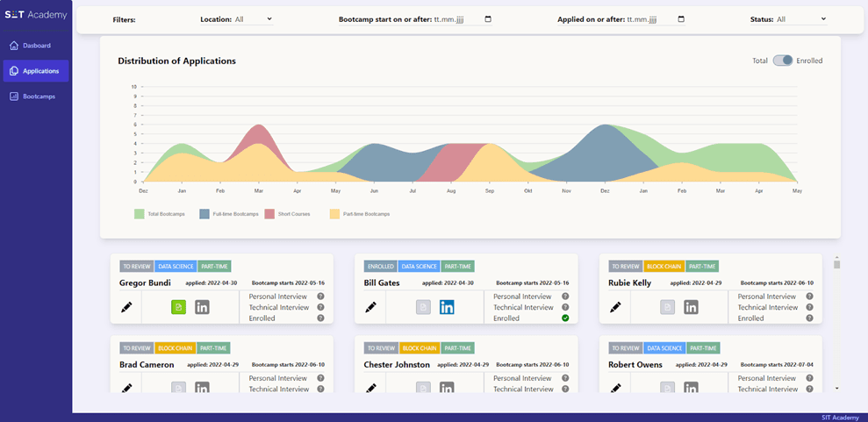The height and width of the screenshot is (422, 868).
Task: Click Bill Gates' edit pencil icon
Action: click(x=370, y=307)
